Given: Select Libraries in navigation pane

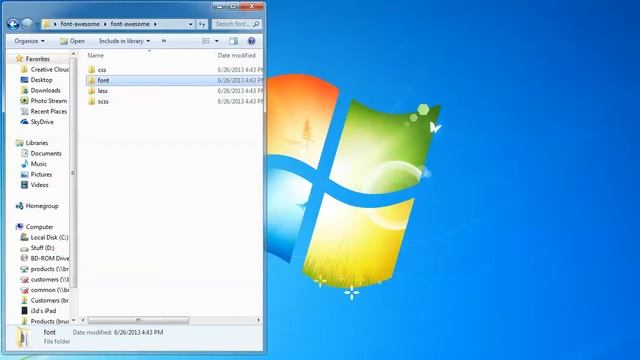Looking at the screenshot, I should coord(36,143).
